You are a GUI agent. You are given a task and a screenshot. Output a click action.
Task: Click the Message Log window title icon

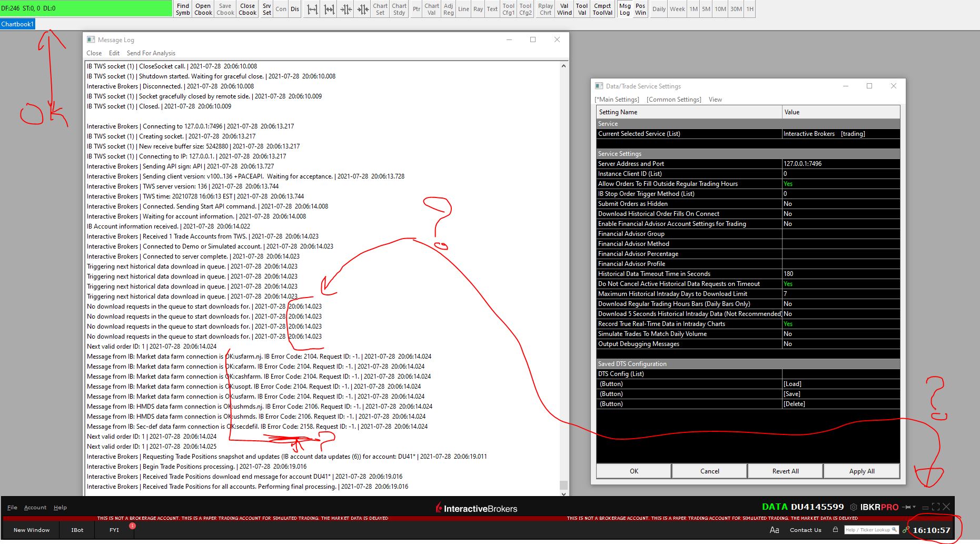(x=91, y=39)
